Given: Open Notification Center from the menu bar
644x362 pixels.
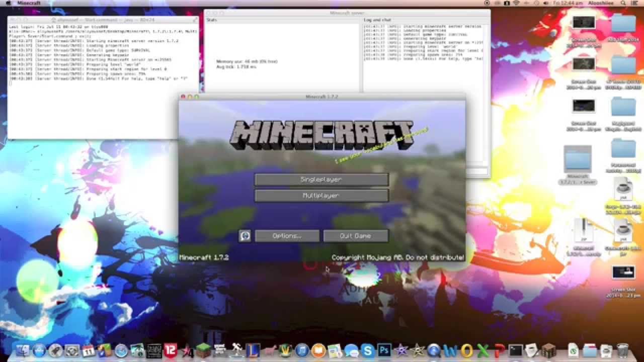Looking at the screenshot, I should 635,3.
